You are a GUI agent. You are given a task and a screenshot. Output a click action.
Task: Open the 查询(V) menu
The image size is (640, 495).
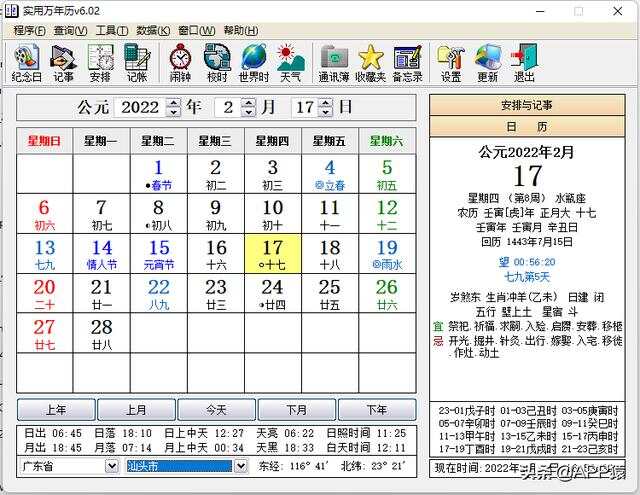click(71, 31)
